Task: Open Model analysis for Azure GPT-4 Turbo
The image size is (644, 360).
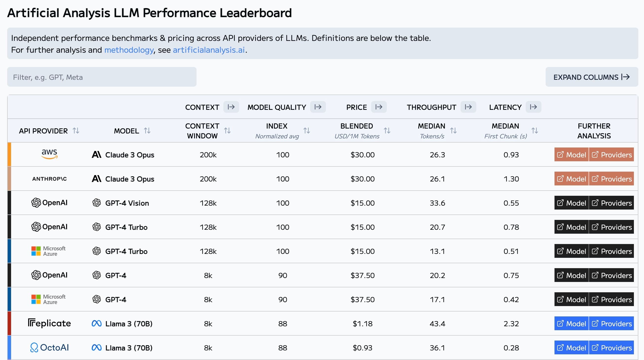Action: click(x=572, y=251)
